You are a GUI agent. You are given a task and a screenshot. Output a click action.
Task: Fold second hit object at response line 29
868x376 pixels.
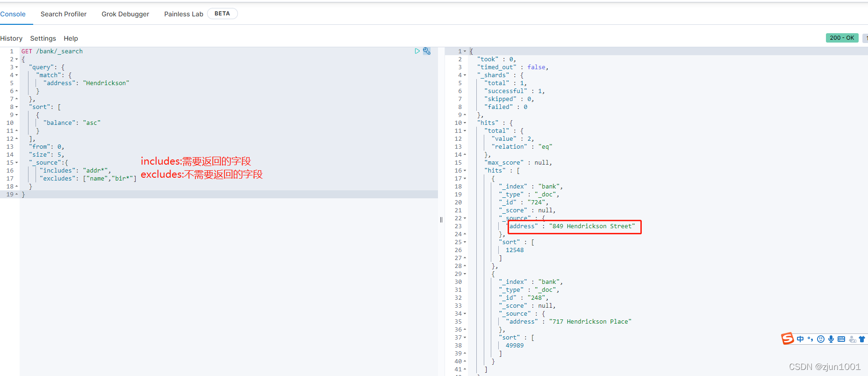pos(465,274)
